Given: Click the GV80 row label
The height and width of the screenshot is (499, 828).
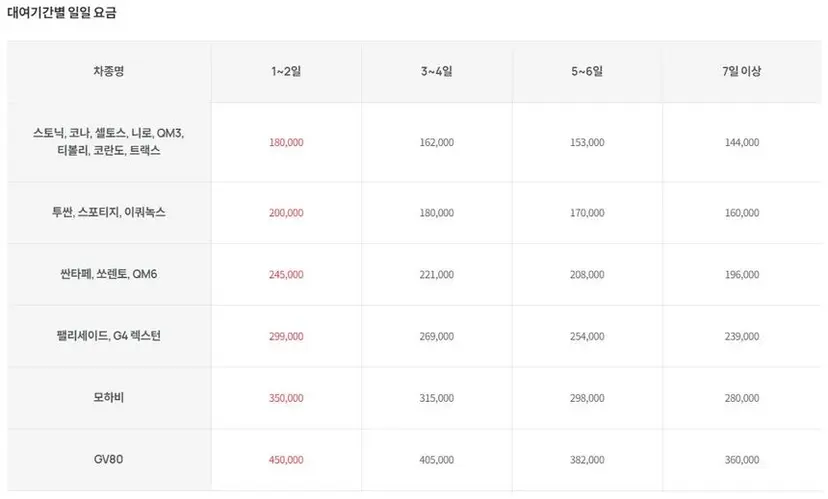Looking at the screenshot, I should [x=109, y=459].
